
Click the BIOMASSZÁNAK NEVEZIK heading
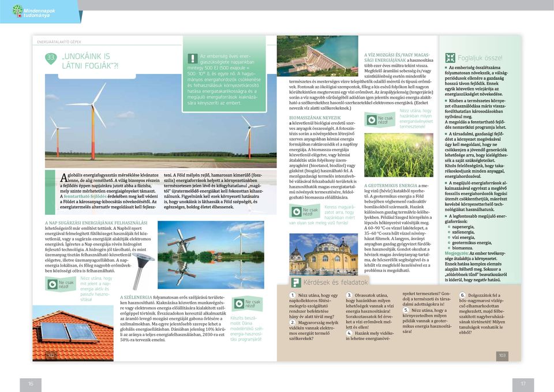click(x=315, y=118)
